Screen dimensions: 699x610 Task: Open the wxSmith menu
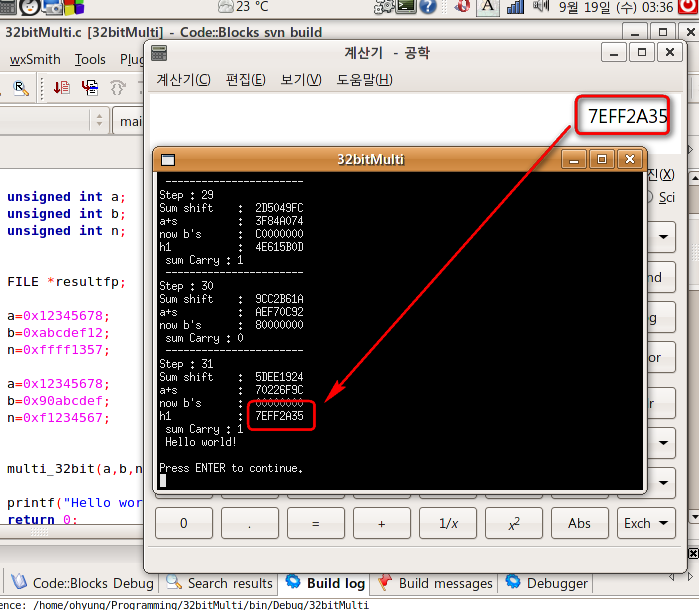tap(35, 59)
